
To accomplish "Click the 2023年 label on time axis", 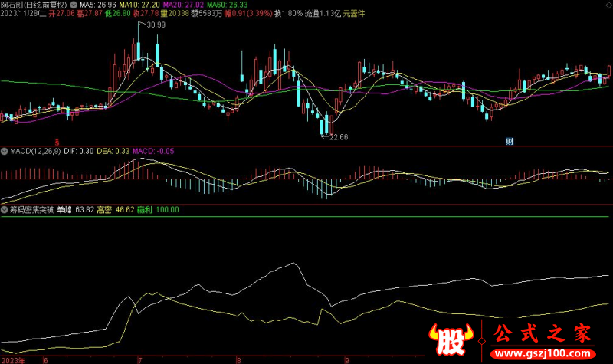I will (14, 359).
